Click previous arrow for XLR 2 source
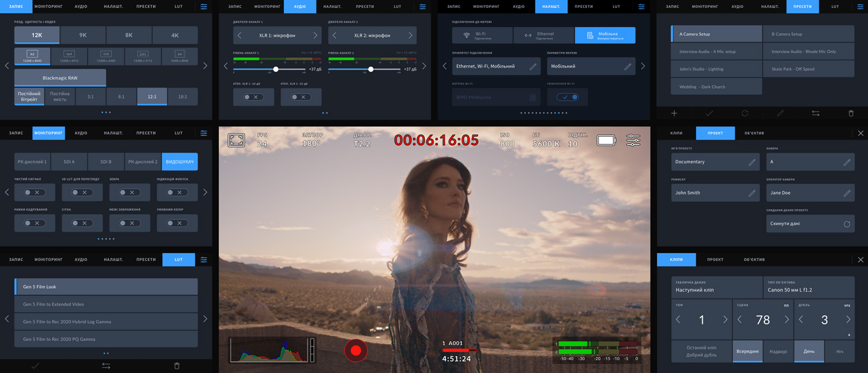This screenshot has width=868, height=373. pos(334,36)
